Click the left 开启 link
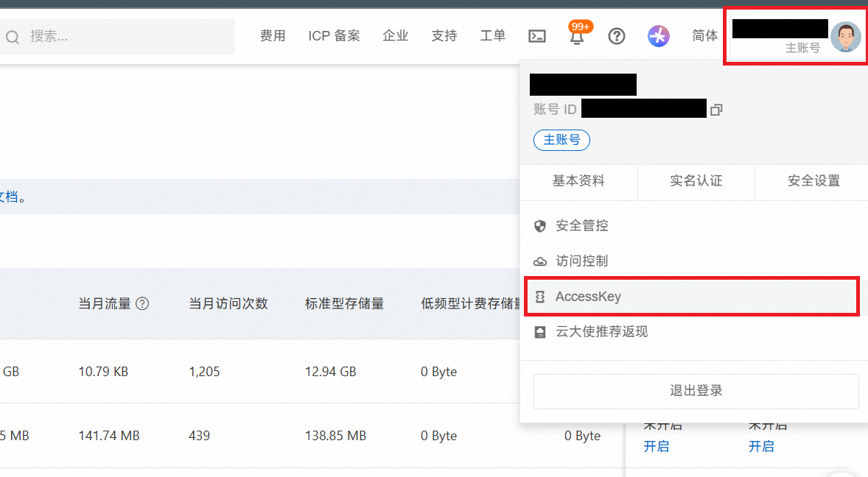The width and height of the screenshot is (868, 477). 656,446
